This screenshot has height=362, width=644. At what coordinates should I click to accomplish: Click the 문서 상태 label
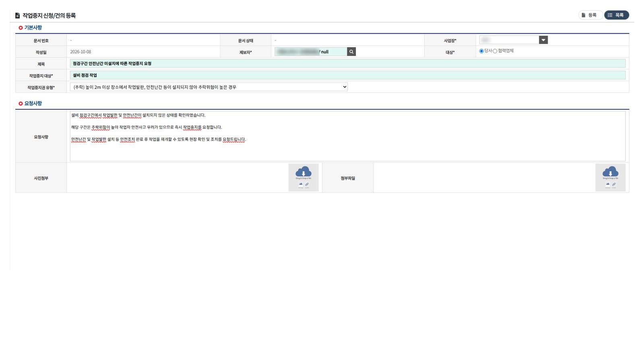246,41
